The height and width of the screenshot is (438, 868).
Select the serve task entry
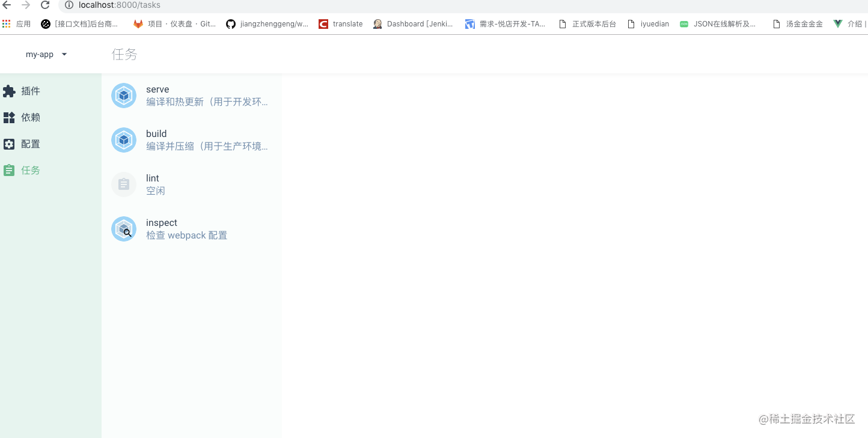[x=191, y=96]
